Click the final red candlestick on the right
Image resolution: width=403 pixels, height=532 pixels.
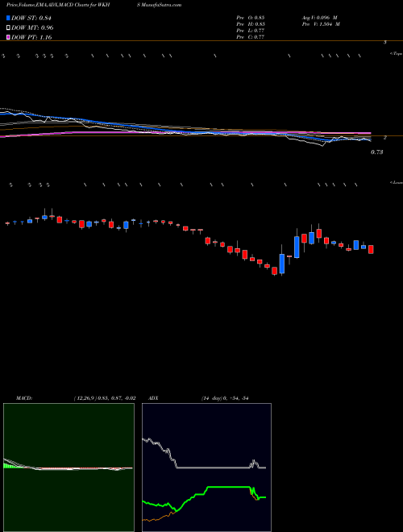371,249
